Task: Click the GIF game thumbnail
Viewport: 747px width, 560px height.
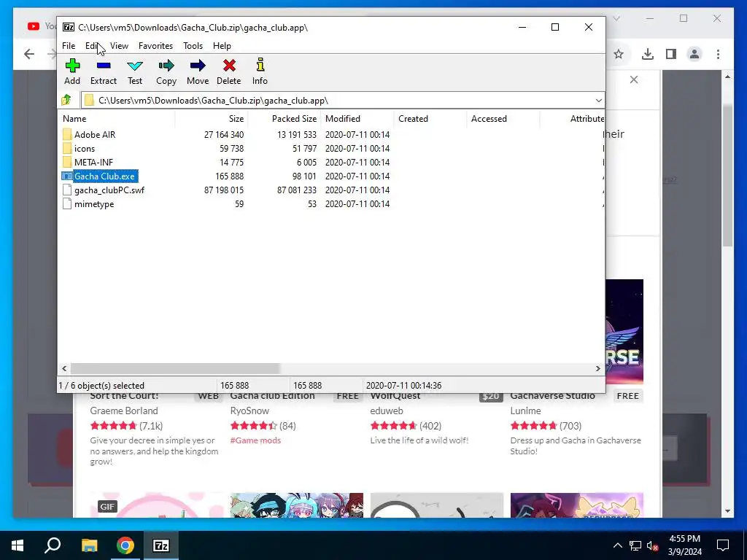Action: tap(156, 505)
